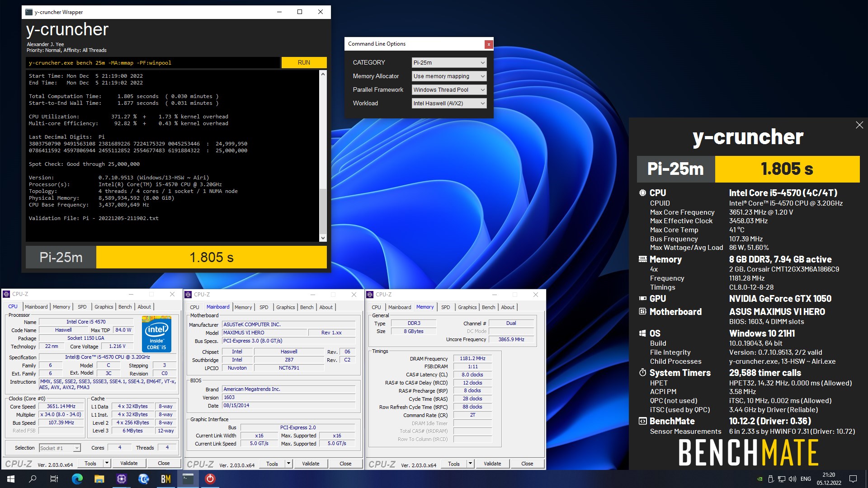
Task: Close the Command Line Options dialog
Action: coord(488,44)
